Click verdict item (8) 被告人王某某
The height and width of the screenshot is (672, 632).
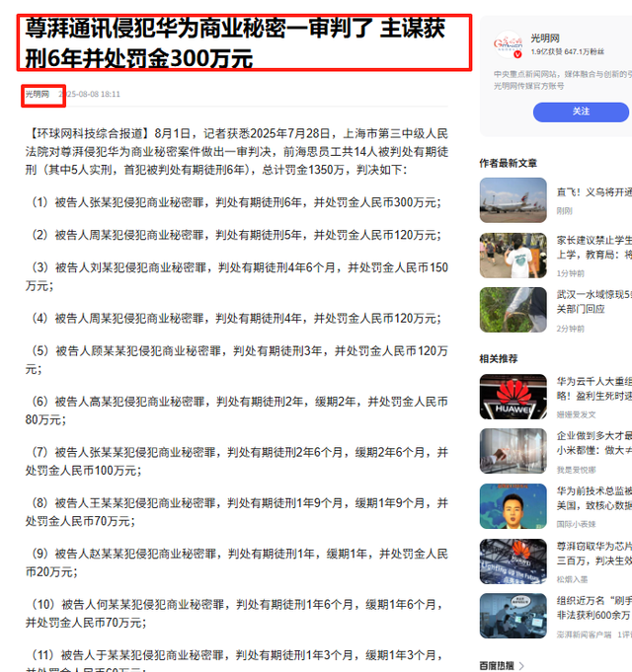237,512
